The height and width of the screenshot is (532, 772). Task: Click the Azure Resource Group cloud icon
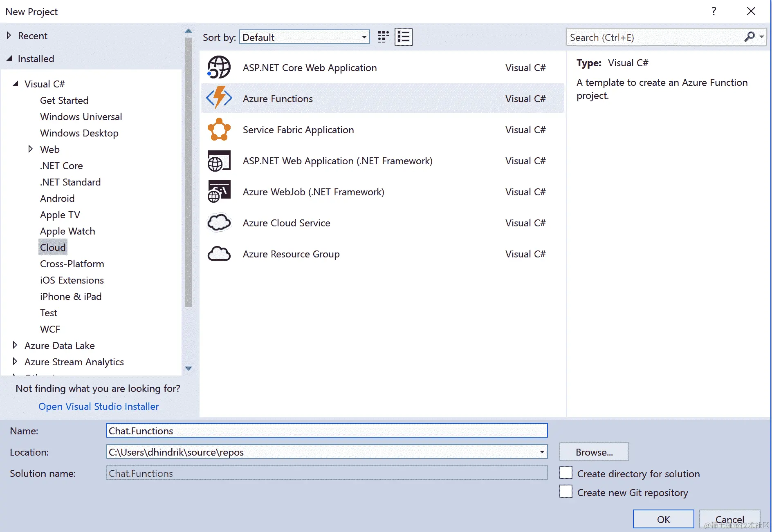(x=219, y=254)
